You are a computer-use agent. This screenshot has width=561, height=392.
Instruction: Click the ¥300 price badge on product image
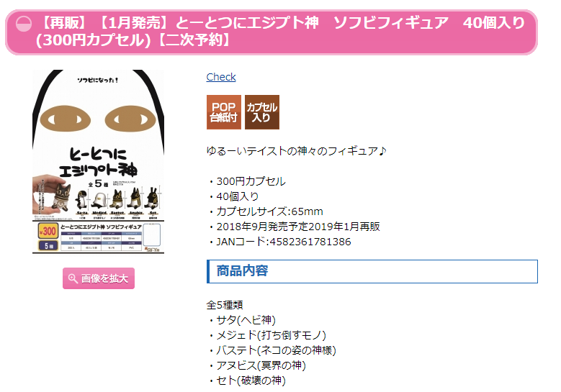pyautogui.click(x=48, y=231)
